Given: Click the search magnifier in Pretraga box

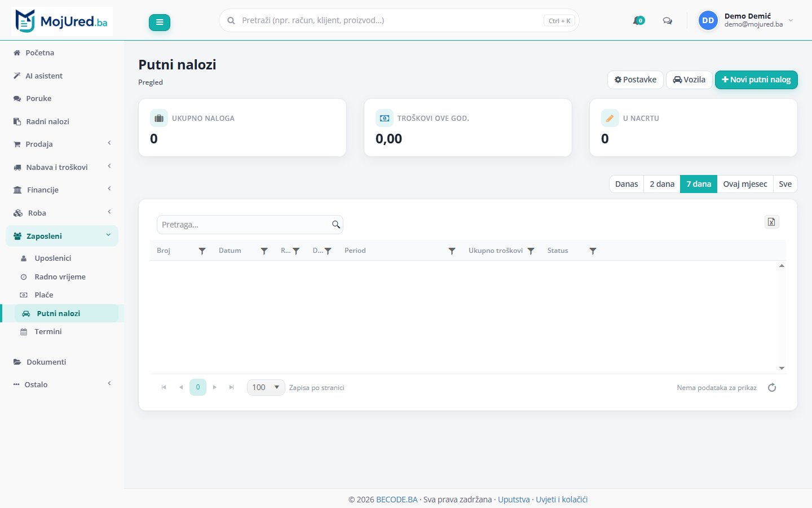Looking at the screenshot, I should (336, 225).
